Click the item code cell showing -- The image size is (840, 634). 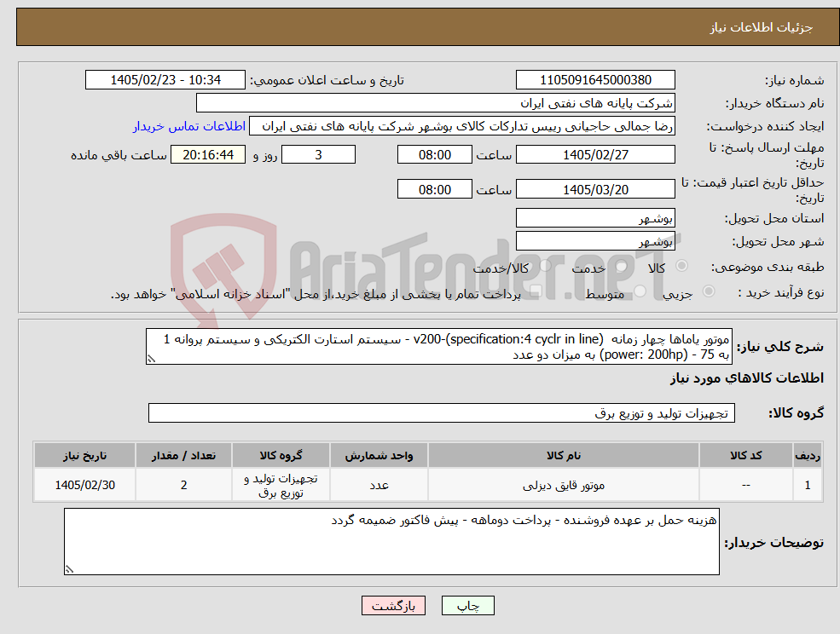pos(746,485)
